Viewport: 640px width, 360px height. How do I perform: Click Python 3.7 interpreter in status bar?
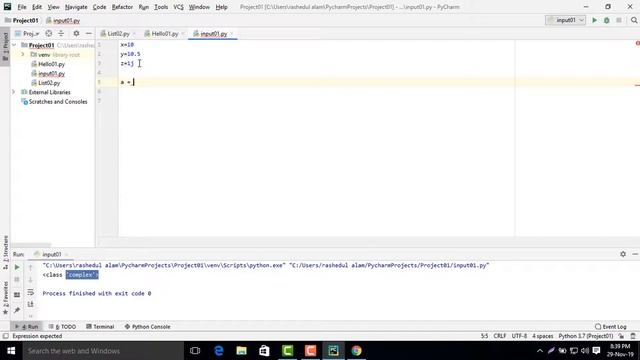586,336
